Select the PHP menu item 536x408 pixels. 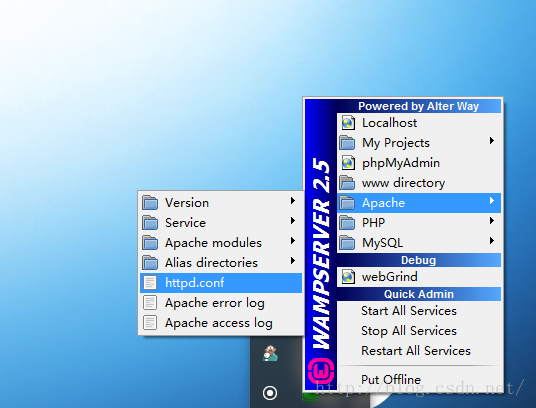(x=419, y=223)
